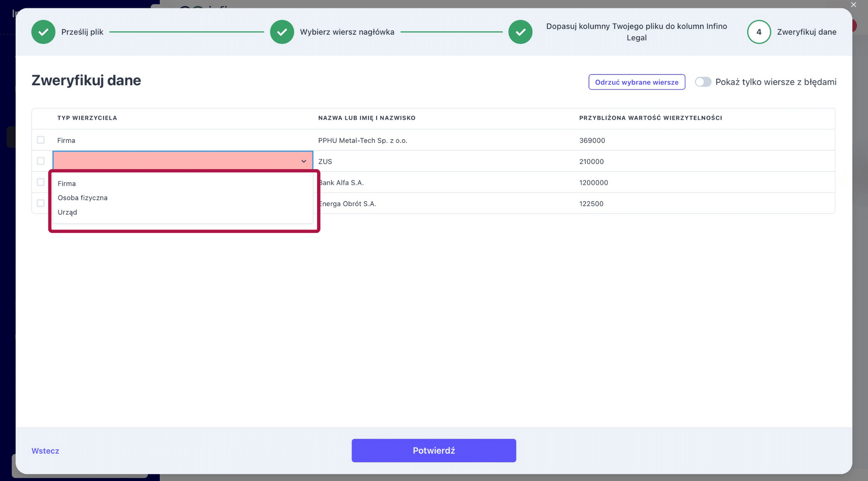Screen dimensions: 868x481
Task: Click the value 210000
Action: [x=591, y=162]
